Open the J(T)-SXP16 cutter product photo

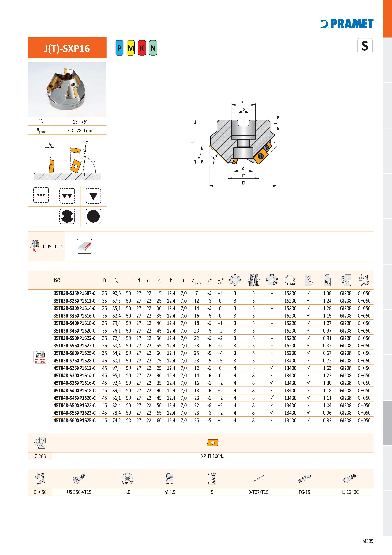tap(67, 89)
